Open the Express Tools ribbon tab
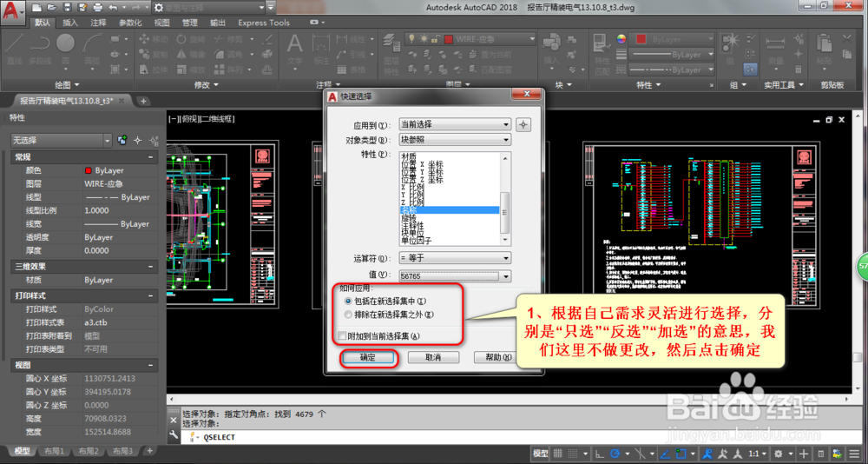 click(264, 23)
